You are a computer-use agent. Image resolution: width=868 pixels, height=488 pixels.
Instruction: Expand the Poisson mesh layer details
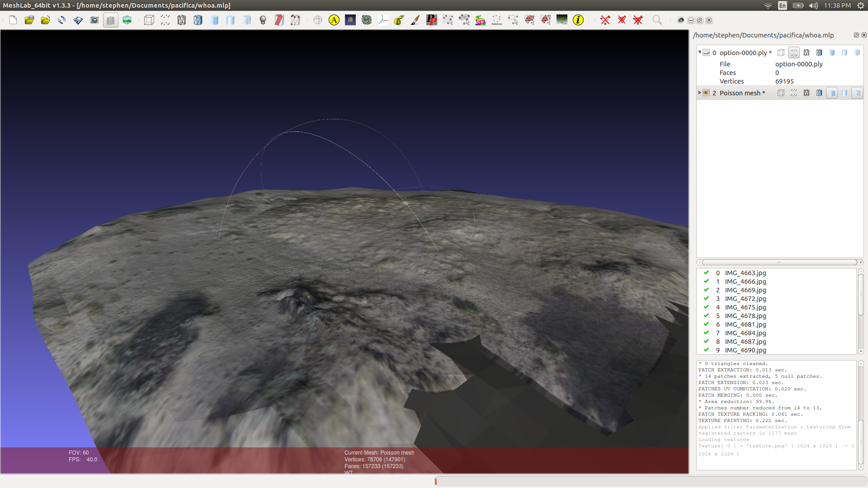click(700, 93)
